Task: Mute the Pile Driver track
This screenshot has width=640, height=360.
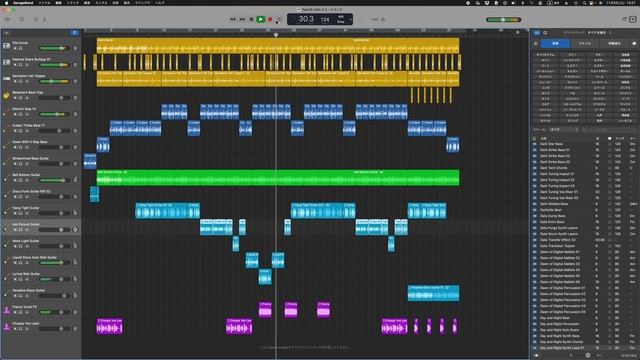Action: pyautogui.click(x=15, y=48)
